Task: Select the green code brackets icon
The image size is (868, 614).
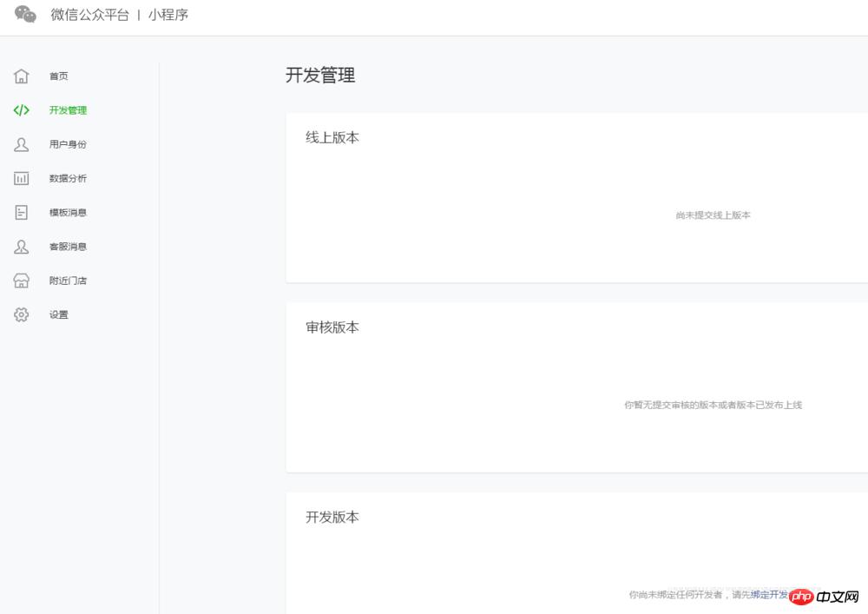Action: [x=22, y=110]
